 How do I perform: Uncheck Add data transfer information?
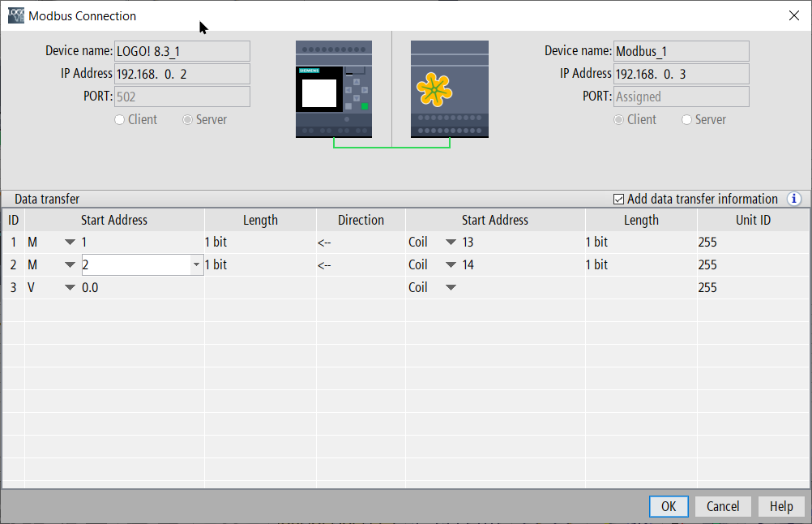click(x=618, y=199)
